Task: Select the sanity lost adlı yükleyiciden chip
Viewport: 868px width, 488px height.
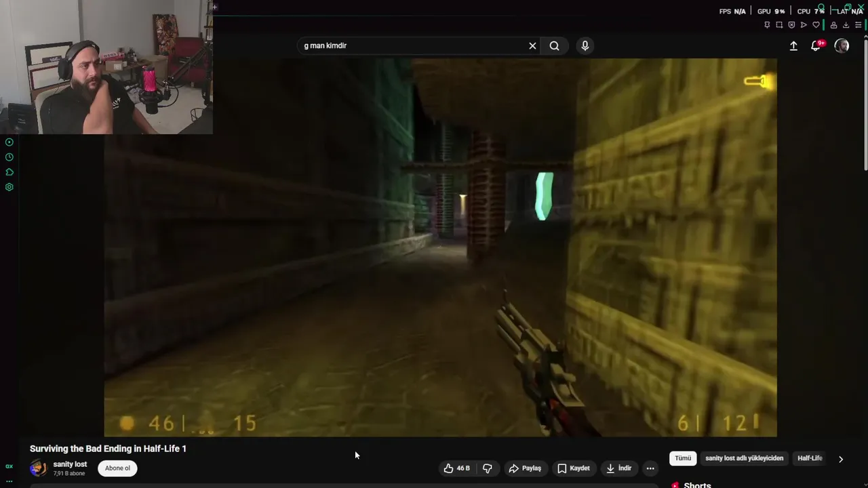Action: (744, 458)
